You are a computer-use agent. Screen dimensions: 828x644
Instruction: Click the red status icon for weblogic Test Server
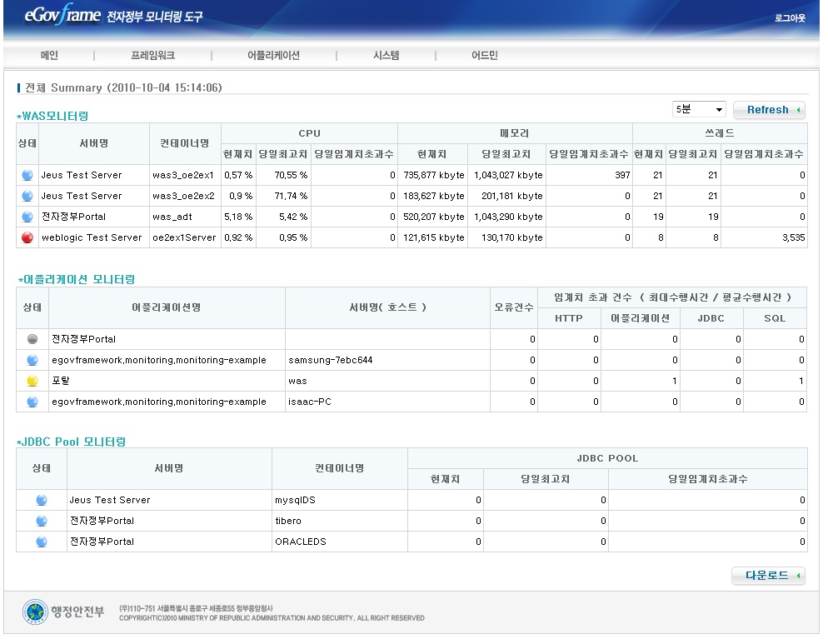[27, 237]
